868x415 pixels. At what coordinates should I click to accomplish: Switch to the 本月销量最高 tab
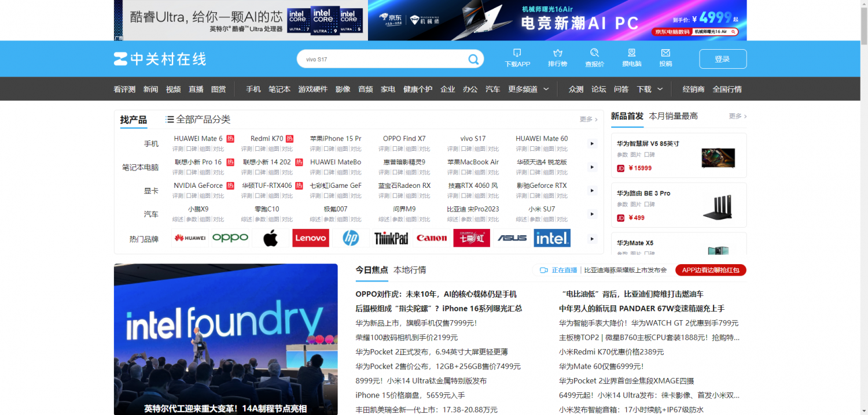tap(674, 116)
